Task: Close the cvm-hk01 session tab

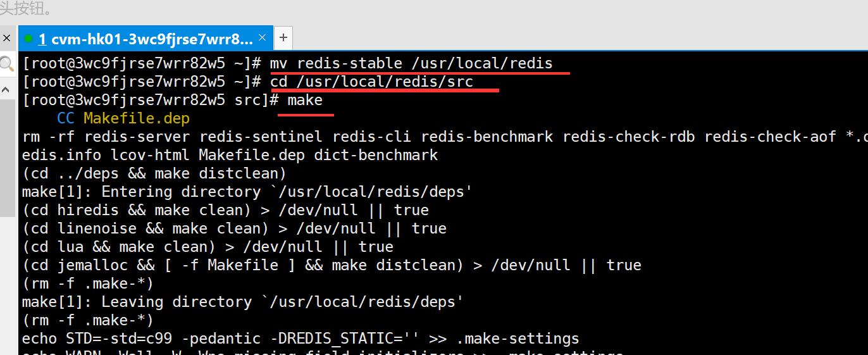Action: (263, 39)
